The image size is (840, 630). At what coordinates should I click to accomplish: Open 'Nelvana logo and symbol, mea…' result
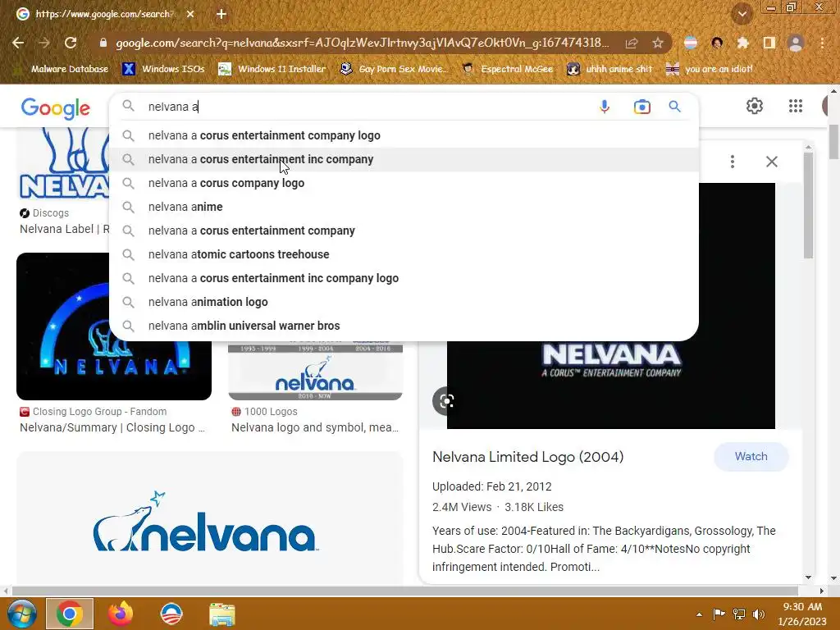point(315,427)
